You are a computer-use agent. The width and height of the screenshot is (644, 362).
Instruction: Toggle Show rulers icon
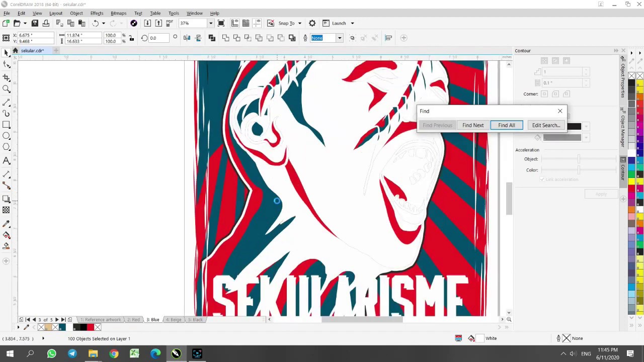[x=234, y=23]
